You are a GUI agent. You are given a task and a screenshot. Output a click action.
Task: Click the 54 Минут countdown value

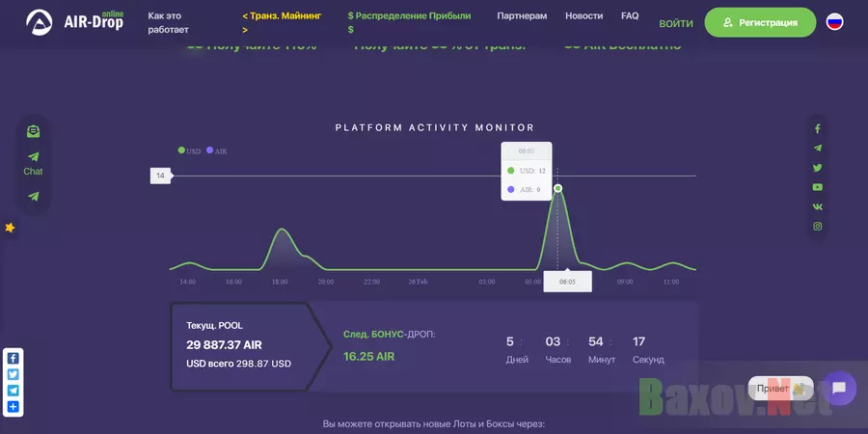click(602, 350)
